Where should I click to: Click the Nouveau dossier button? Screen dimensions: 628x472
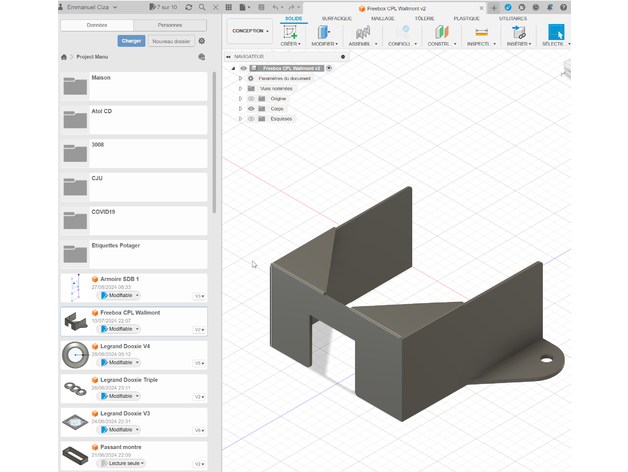tap(170, 41)
